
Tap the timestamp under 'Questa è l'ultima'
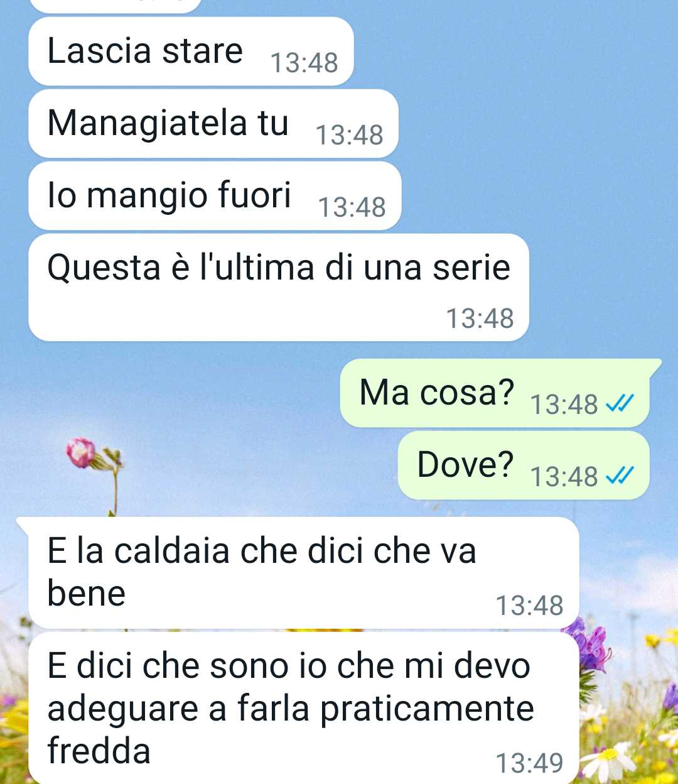point(480,318)
